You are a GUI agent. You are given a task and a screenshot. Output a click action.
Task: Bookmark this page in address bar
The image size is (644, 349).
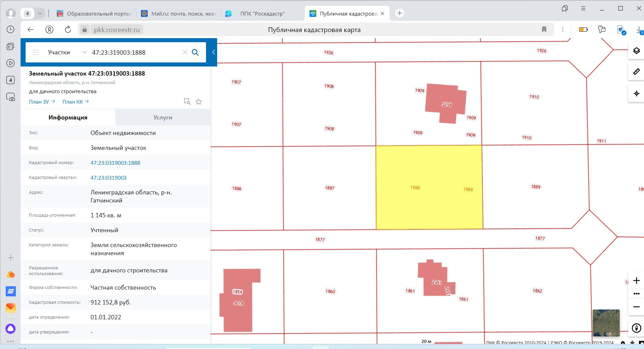(544, 30)
